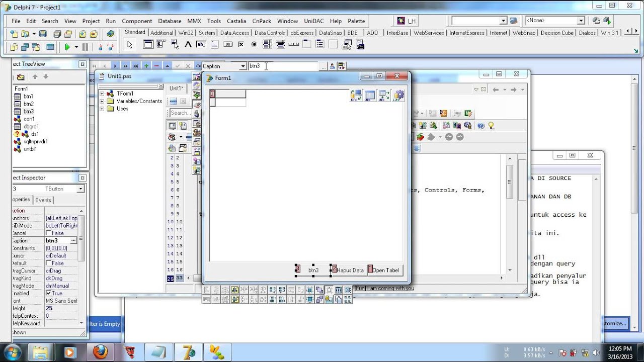Select untbl1 in Object TreeView
Image resolution: width=644 pixels, height=362 pixels.
tap(30, 149)
